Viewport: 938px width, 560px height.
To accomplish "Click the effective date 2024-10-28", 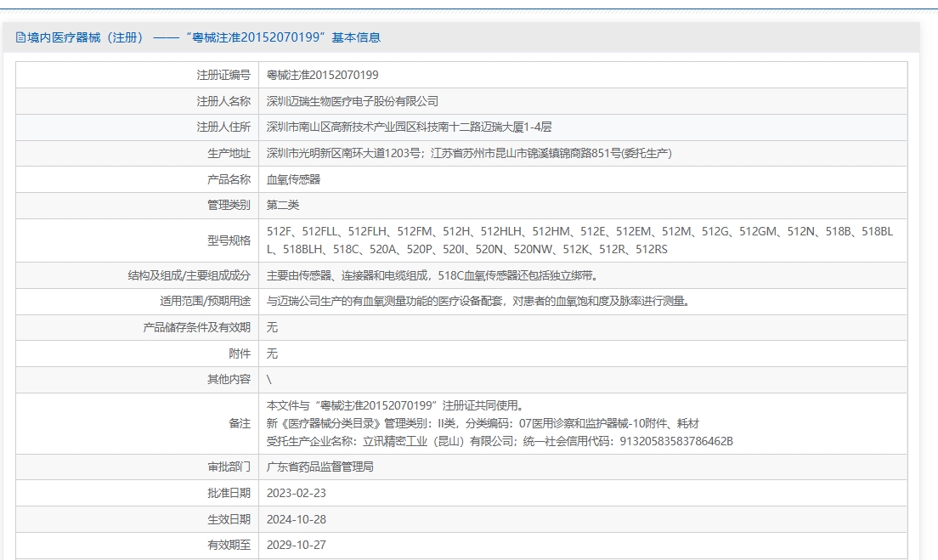I will 297,519.
